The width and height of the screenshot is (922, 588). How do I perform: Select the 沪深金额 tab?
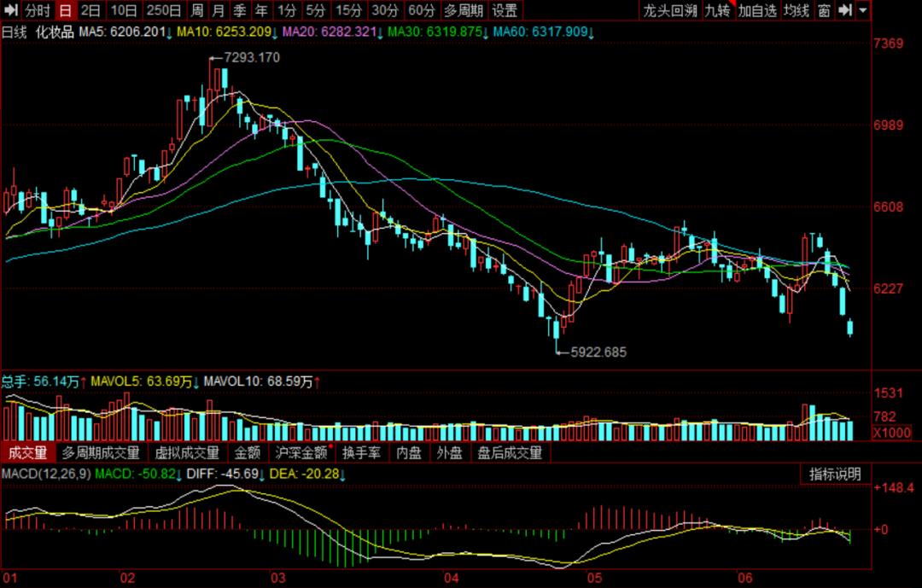[x=301, y=453]
